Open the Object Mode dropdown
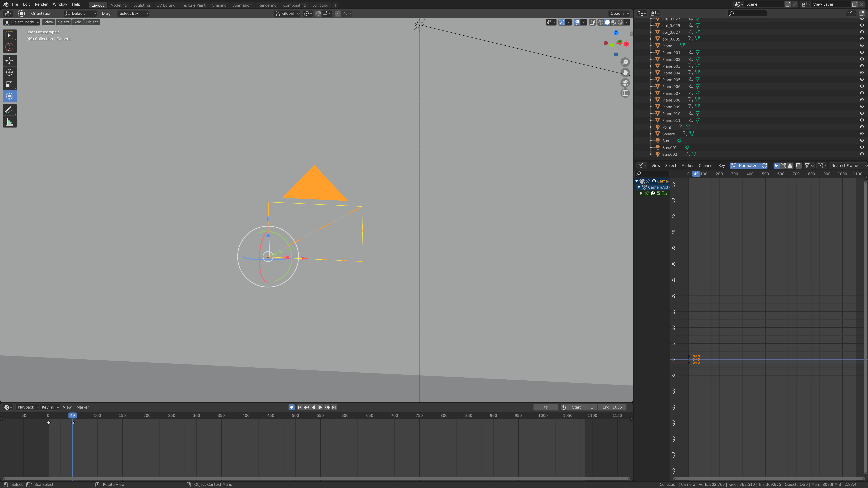 click(x=22, y=22)
